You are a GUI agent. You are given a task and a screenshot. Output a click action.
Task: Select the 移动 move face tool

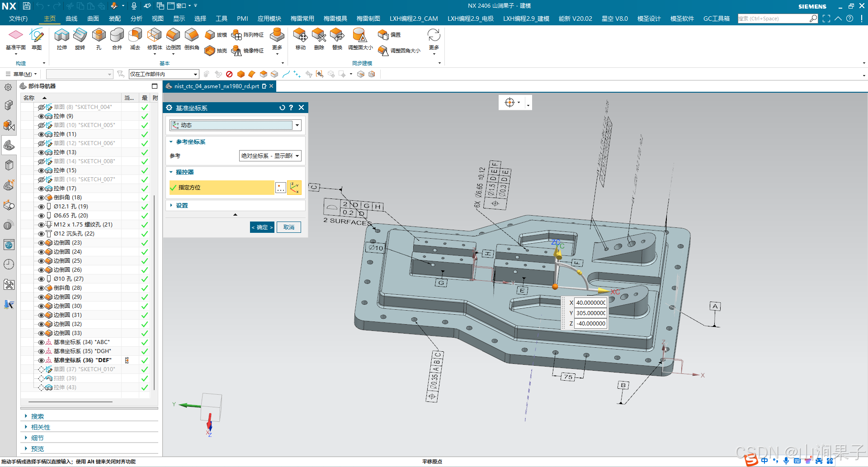[x=301, y=39]
